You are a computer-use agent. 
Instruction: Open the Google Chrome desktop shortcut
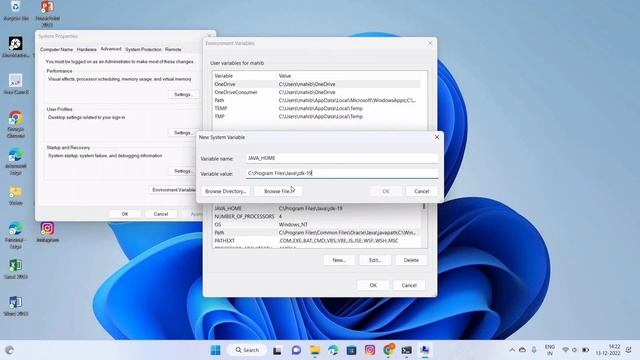click(16, 124)
